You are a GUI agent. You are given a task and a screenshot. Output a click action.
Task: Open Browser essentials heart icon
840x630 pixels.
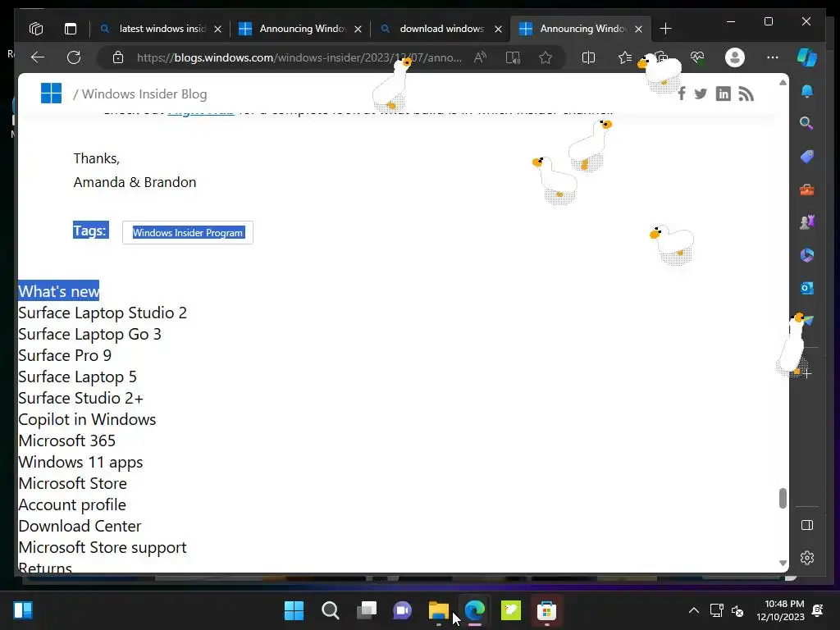(x=697, y=57)
